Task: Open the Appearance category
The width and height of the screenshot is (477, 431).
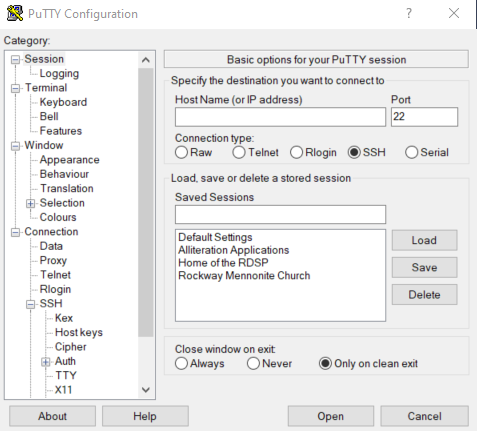Action: pos(70,160)
